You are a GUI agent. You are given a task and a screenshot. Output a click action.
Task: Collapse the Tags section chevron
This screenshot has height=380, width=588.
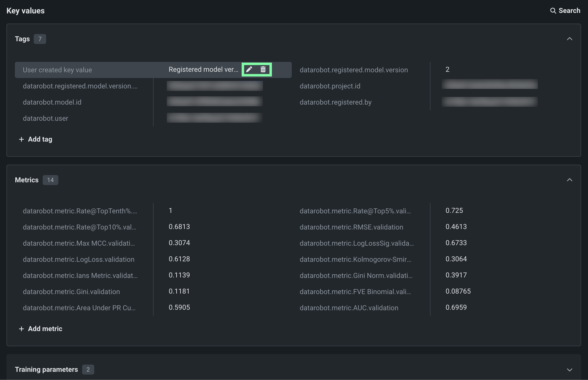tap(569, 39)
